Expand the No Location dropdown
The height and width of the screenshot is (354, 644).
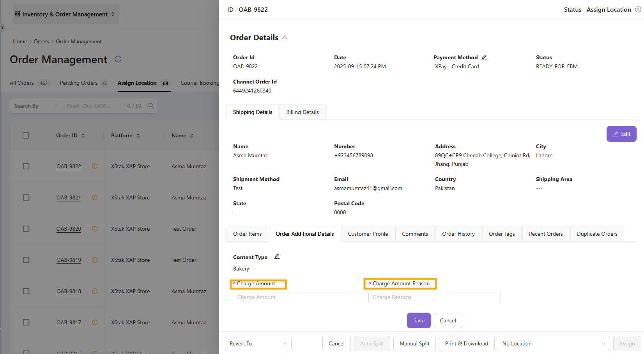tap(554, 343)
